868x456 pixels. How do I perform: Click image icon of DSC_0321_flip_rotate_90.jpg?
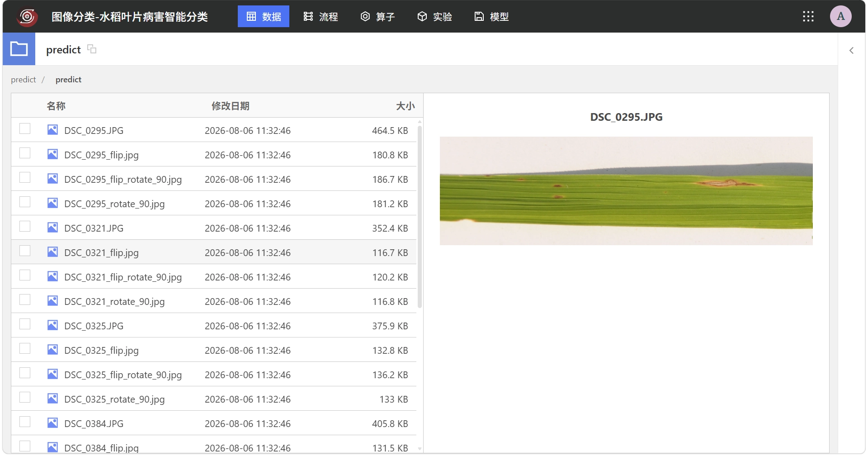pyautogui.click(x=52, y=276)
